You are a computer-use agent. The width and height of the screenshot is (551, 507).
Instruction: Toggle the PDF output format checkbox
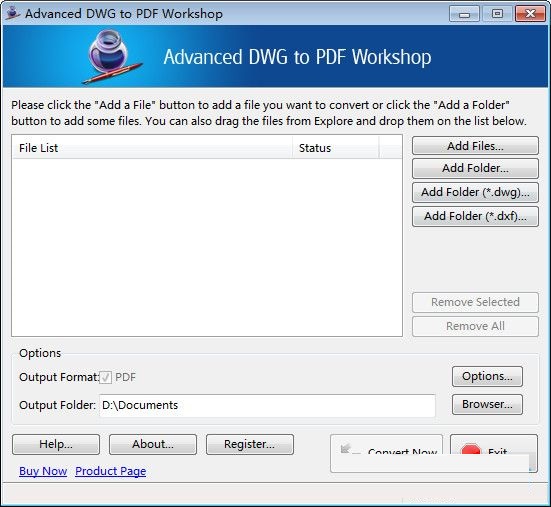pos(105,377)
